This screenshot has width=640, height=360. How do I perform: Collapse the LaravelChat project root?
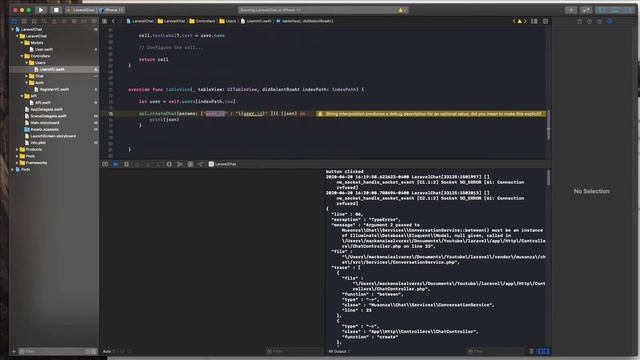13,29
